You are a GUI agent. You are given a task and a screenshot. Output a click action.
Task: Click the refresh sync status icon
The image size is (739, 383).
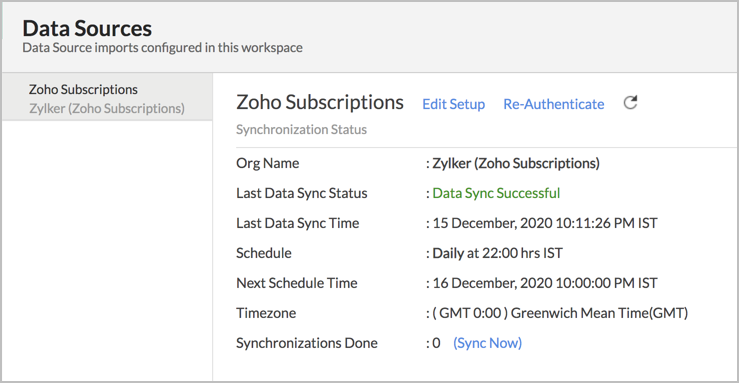[630, 102]
